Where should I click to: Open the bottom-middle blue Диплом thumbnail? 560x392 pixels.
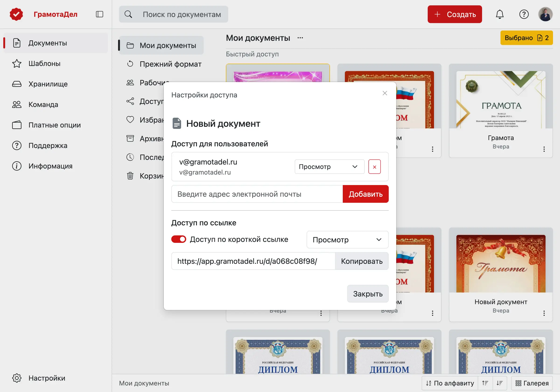click(x=389, y=356)
